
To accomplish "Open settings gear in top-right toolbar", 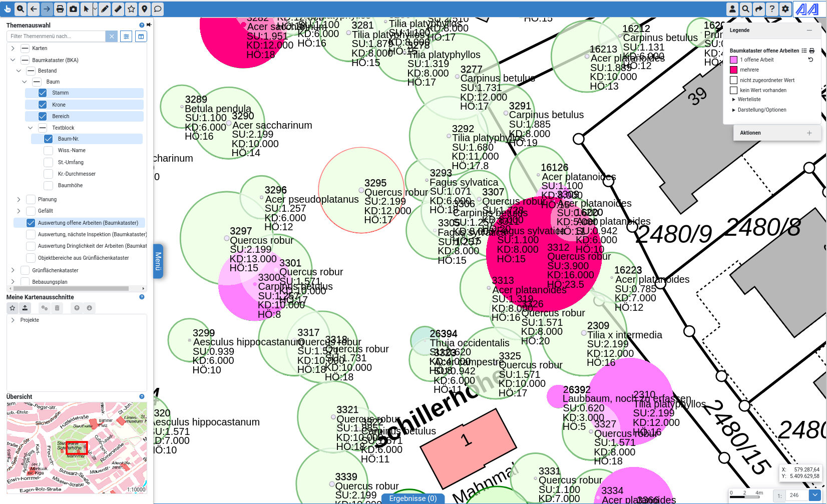I will (785, 9).
